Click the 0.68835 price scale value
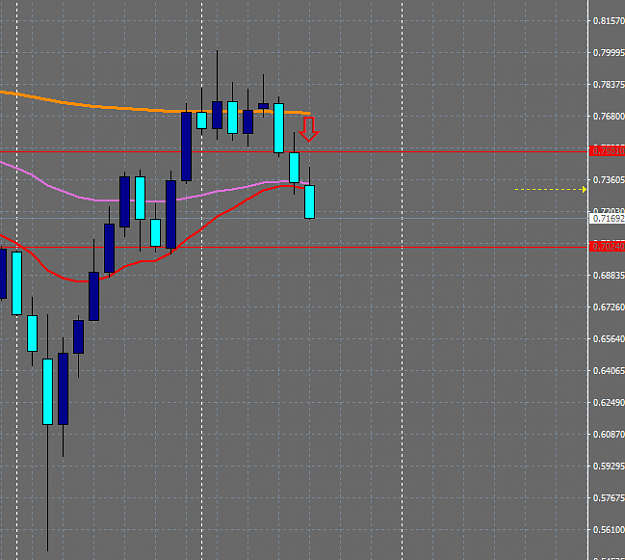Viewport: 625px width, 560px height. [608, 275]
